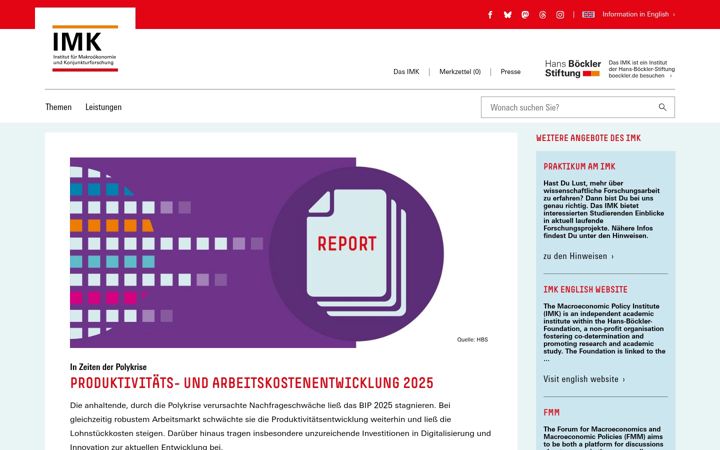Open 'IMK English Website' sidebar heading
Screen dimensions: 720x450
pyautogui.click(x=585, y=289)
